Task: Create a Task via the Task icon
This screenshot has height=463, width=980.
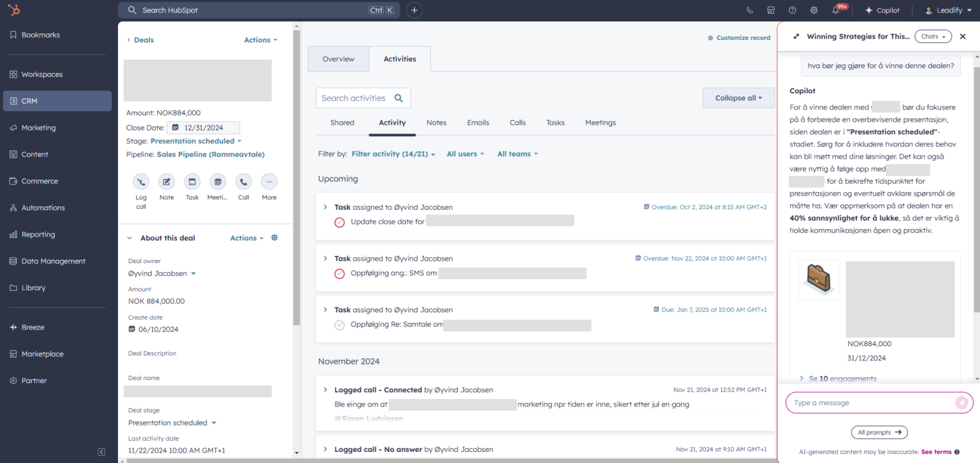Action: coord(192,181)
